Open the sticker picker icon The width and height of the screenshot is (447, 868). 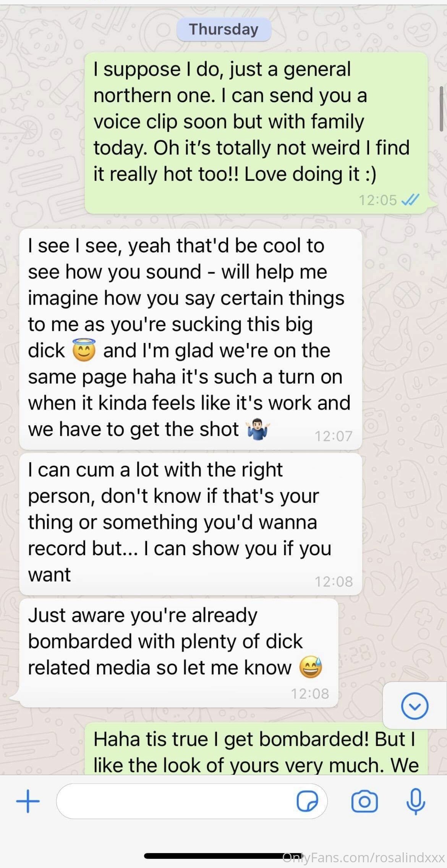(x=307, y=801)
